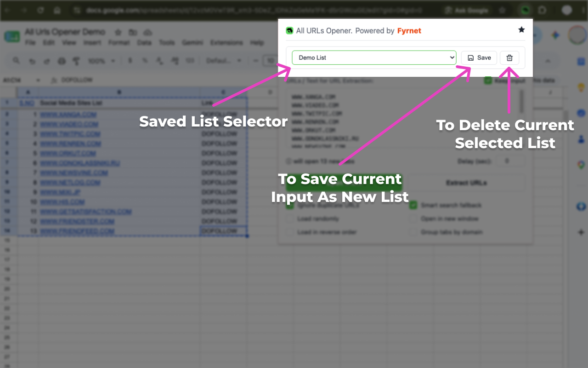Star the All Urls Opener Demo spreadsheet
Image resolution: width=588 pixels, height=368 pixels.
click(x=118, y=32)
